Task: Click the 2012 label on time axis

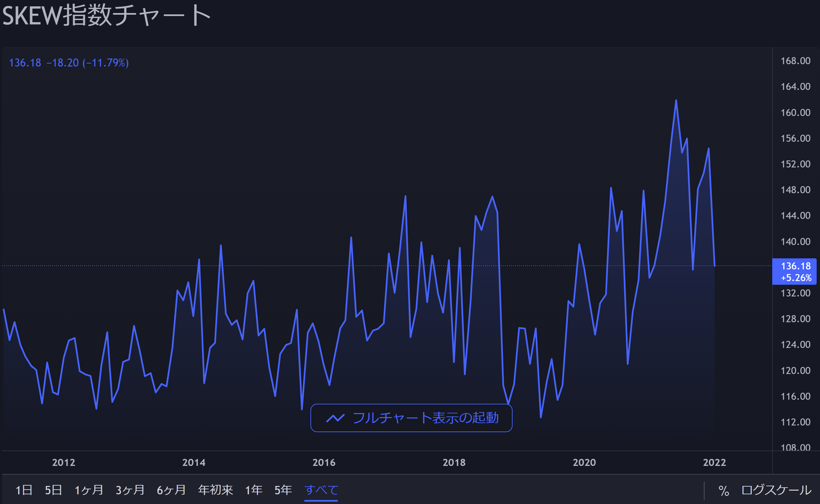Action: point(63,463)
